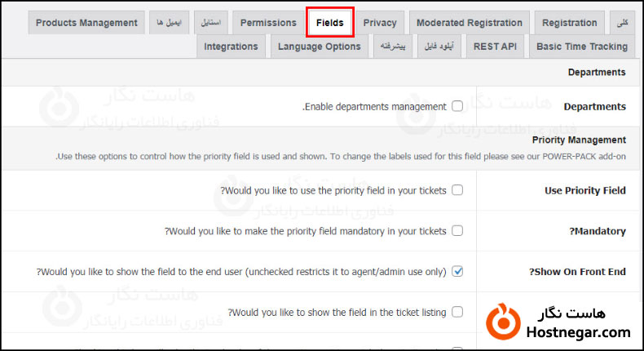This screenshot has height=351, width=644.
Task: Uncheck show field to end user
Action: [457, 271]
